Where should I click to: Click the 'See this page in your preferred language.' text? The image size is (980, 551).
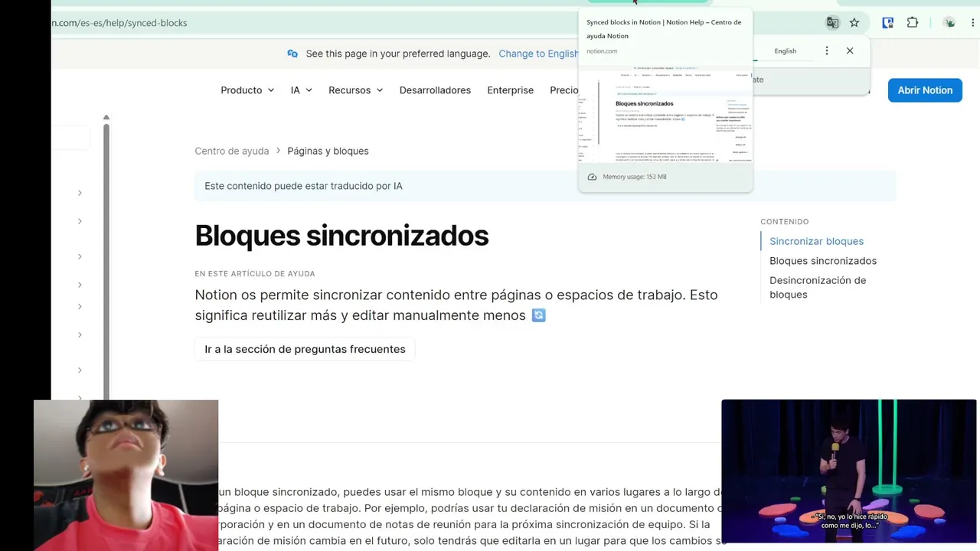pos(398,54)
